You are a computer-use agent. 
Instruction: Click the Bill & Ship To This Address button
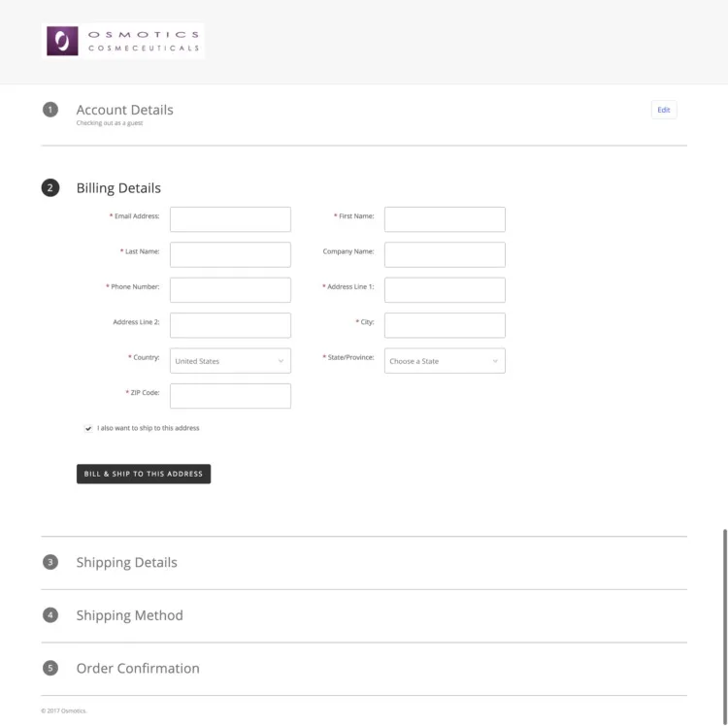pos(144,474)
